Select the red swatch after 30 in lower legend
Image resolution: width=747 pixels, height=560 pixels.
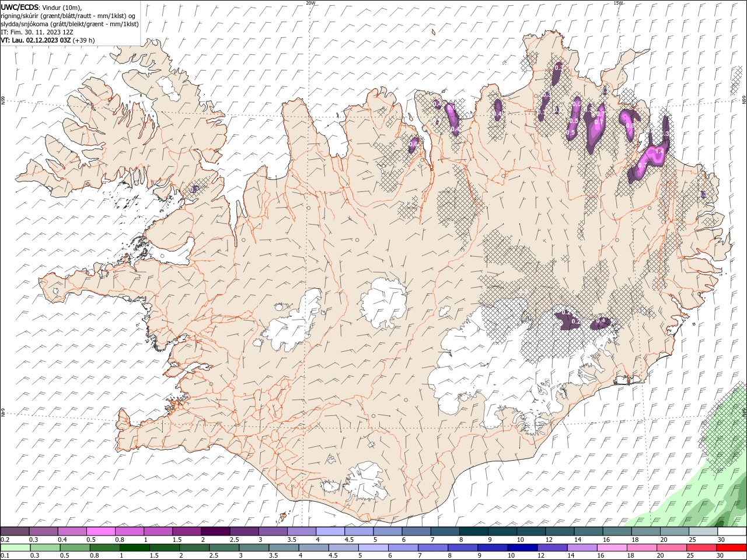731,547
